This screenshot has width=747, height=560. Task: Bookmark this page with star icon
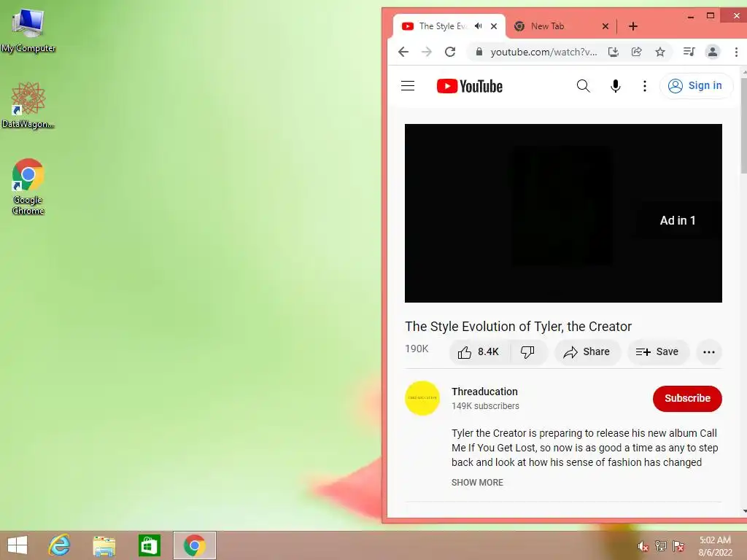tap(659, 52)
